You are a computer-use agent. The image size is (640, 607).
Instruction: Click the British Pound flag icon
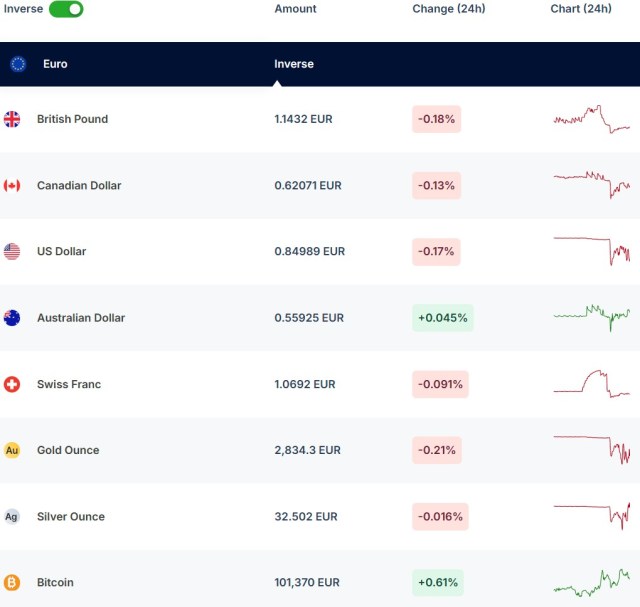(x=12, y=119)
